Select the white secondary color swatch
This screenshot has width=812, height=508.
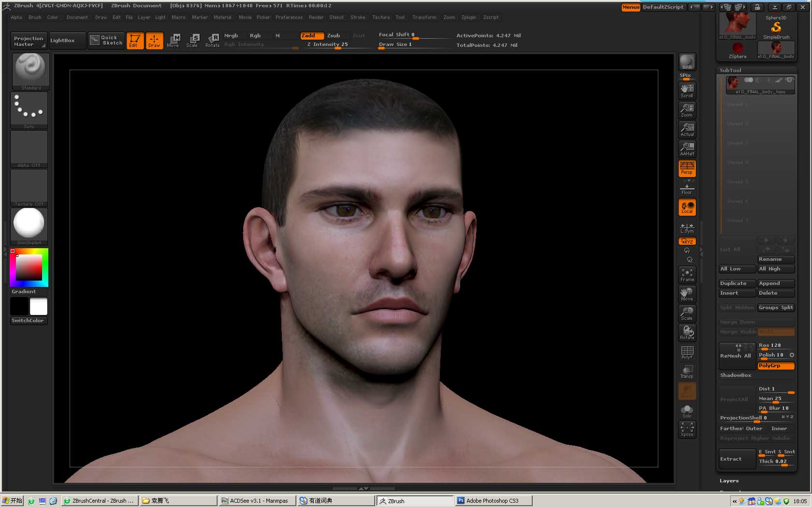(x=39, y=306)
